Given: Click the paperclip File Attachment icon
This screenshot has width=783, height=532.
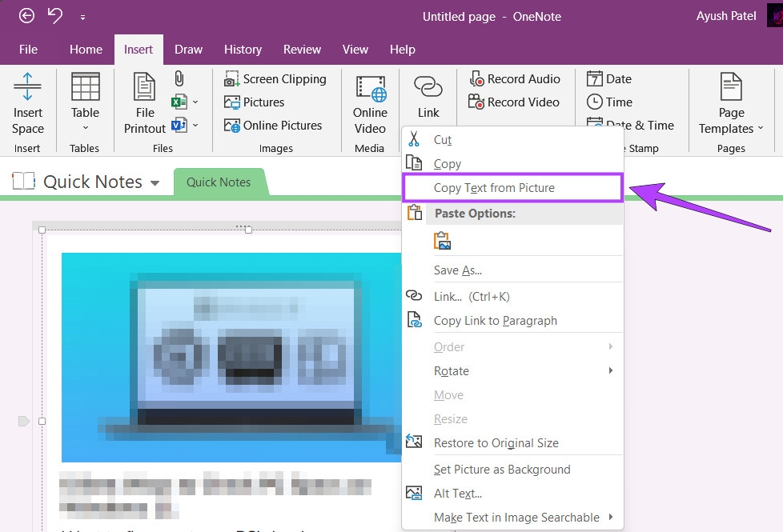Looking at the screenshot, I should coord(179,79).
